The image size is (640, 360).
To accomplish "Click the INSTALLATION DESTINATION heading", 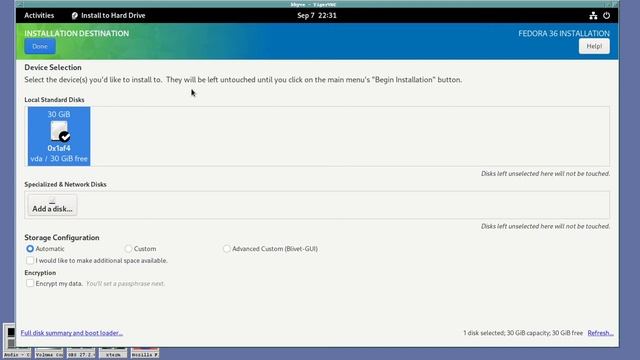I will coord(76,33).
